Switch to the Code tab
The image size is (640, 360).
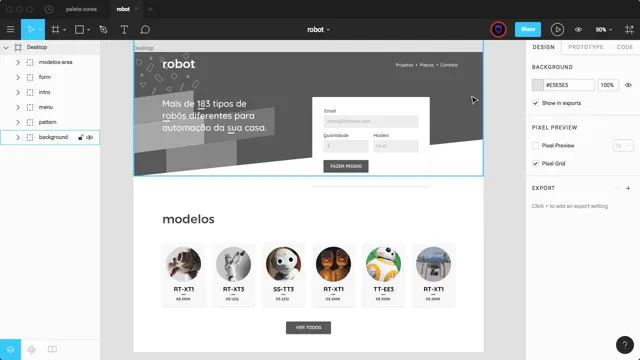624,47
